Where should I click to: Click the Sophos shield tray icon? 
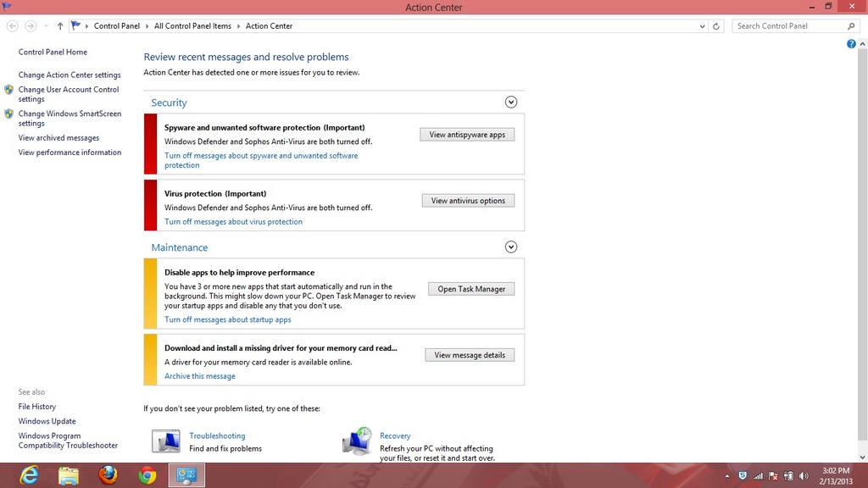pyautogui.click(x=743, y=476)
